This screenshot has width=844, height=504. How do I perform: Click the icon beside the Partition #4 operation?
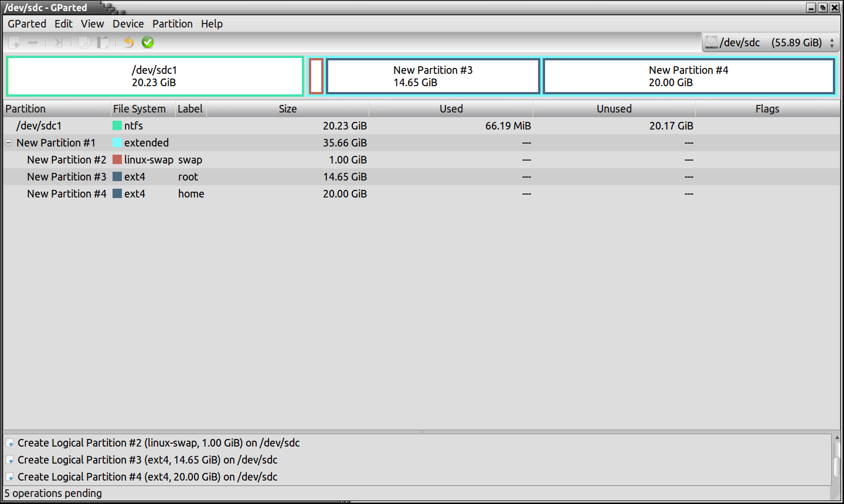click(x=10, y=477)
